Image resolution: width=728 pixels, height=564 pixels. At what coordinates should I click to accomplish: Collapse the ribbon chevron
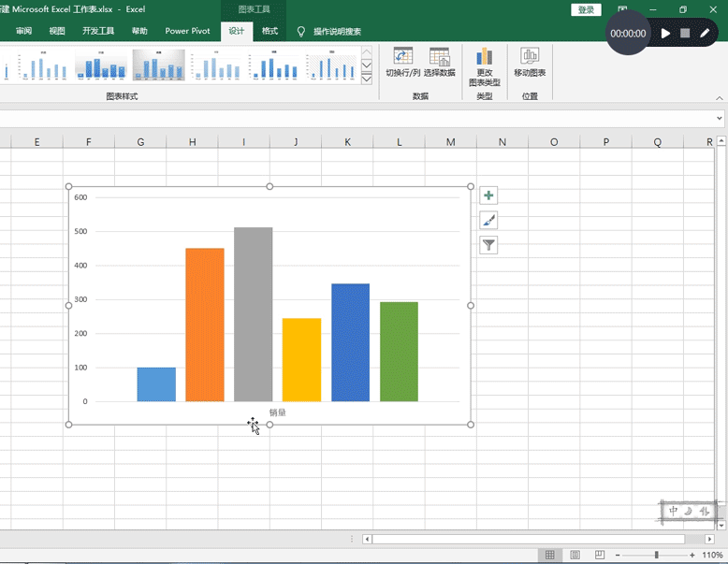[720, 98]
